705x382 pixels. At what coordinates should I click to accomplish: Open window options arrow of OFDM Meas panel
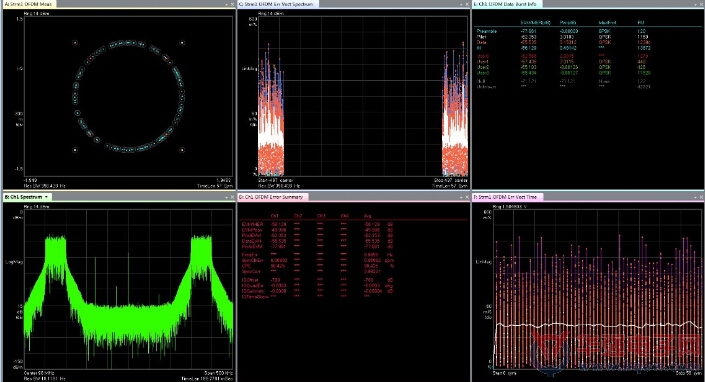227,4
